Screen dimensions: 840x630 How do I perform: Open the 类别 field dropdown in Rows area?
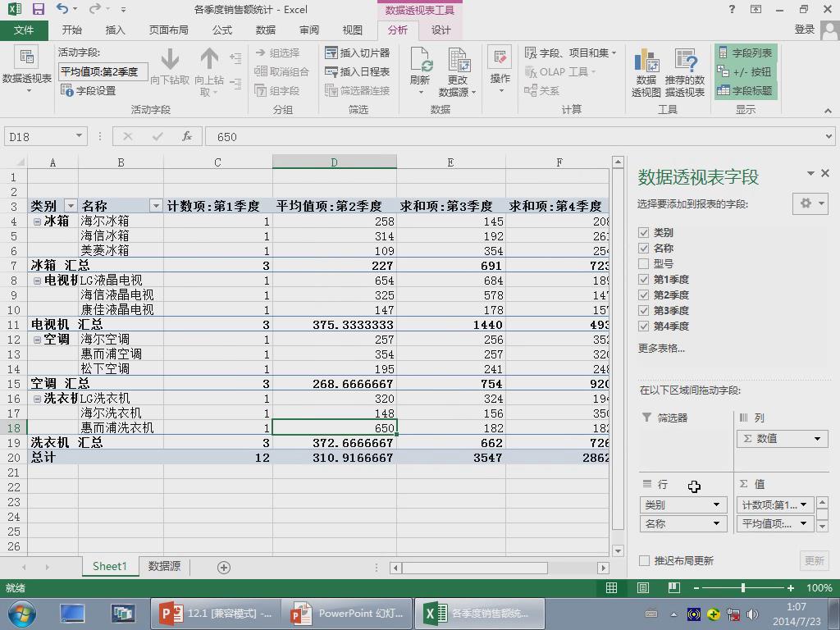(x=716, y=504)
